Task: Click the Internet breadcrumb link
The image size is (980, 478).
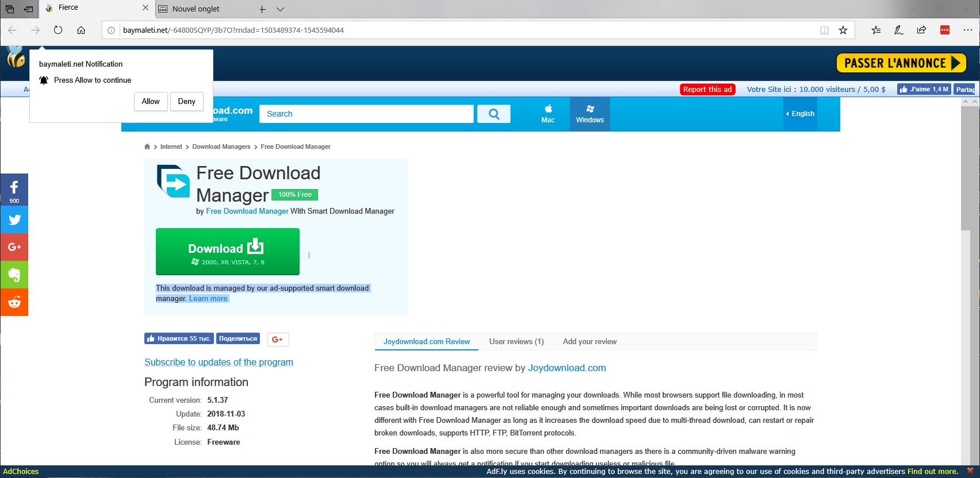Action: point(171,147)
